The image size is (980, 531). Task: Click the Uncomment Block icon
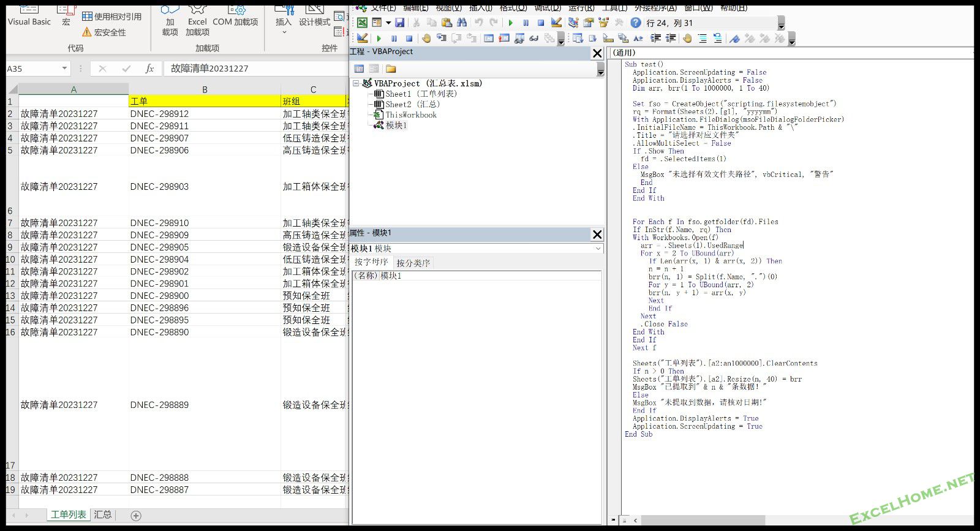[717, 38]
